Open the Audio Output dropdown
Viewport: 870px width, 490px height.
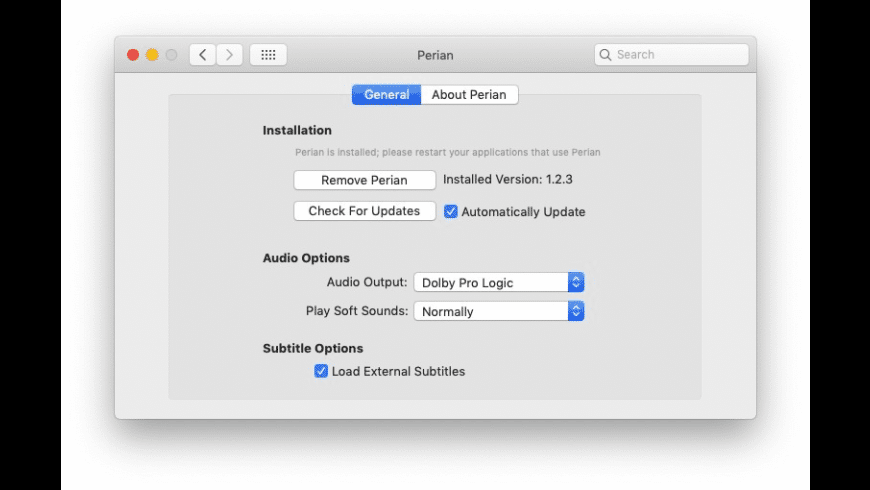(499, 282)
